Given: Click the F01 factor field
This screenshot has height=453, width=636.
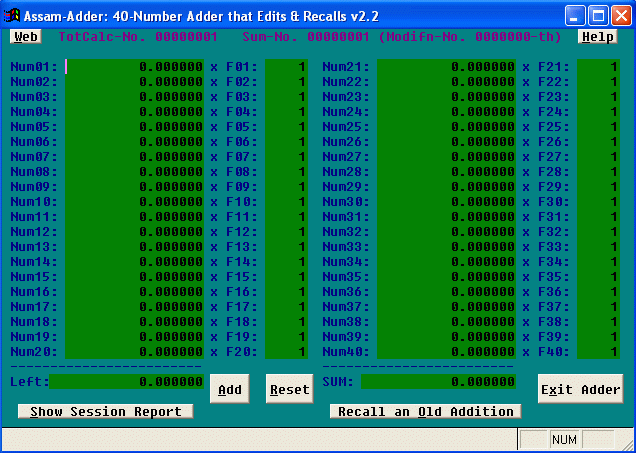Looking at the screenshot, I should pos(286,67).
